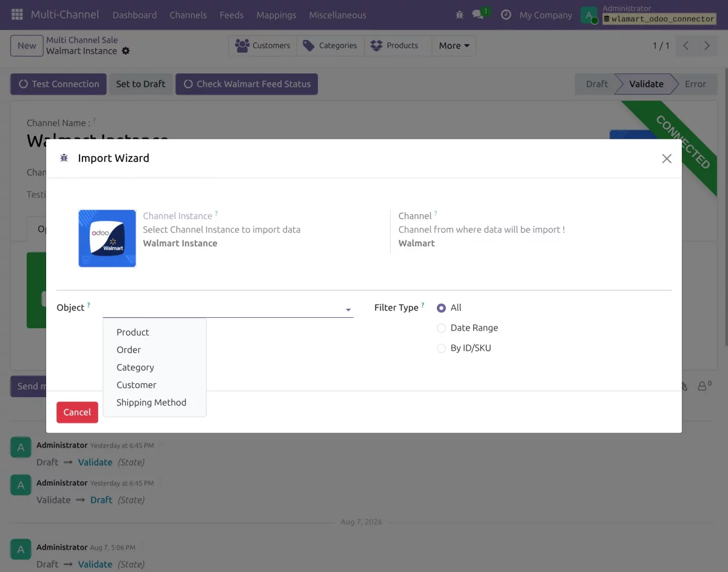The height and width of the screenshot is (572, 728).
Task: Click the Multi-Channel app title
Action: click(x=64, y=15)
